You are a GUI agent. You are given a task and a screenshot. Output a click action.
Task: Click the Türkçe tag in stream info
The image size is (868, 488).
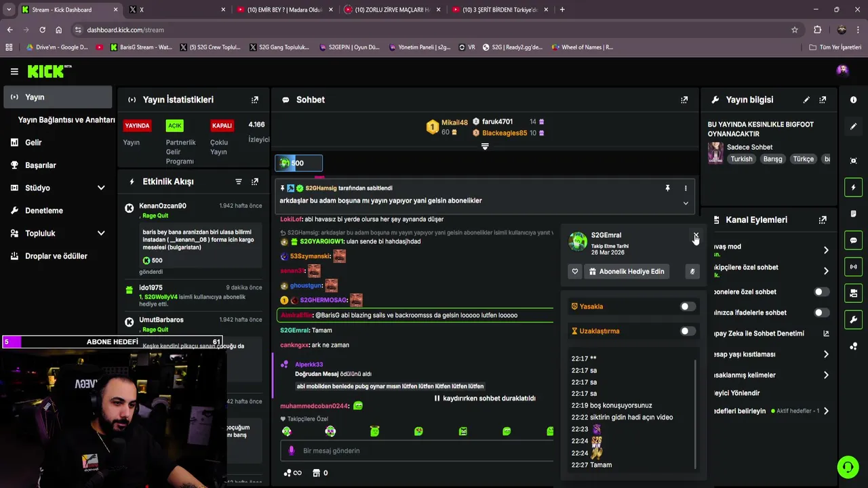[804, 159]
